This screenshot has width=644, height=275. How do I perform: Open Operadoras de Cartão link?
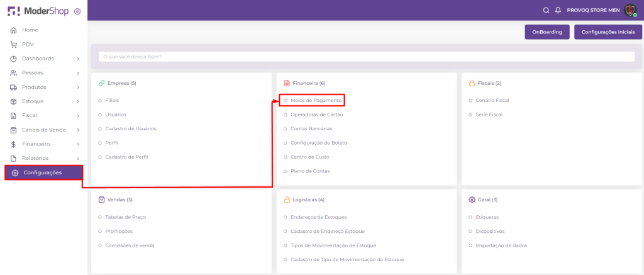(317, 115)
